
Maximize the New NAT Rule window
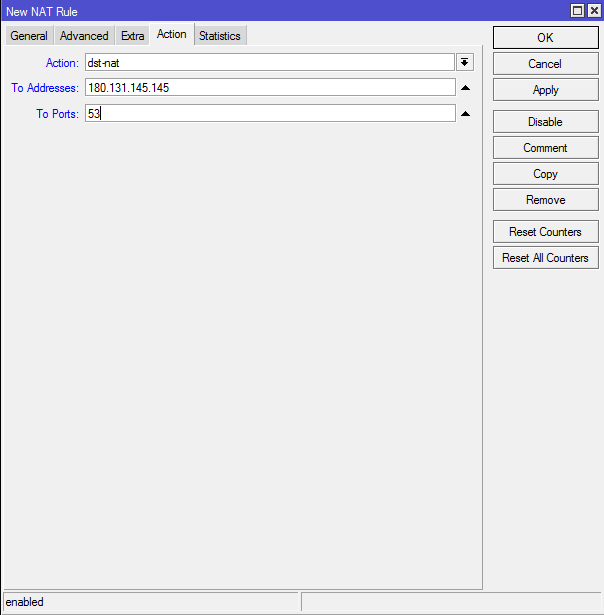coord(577,10)
